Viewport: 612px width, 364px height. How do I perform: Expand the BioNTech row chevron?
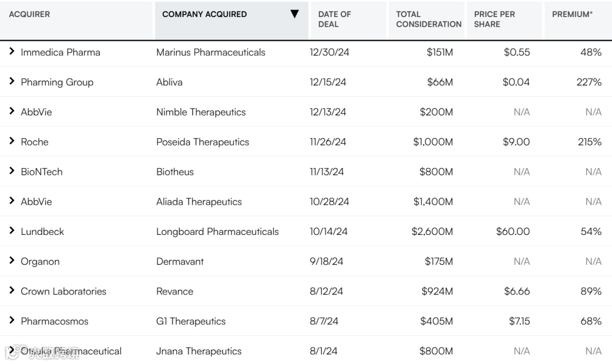11,171
